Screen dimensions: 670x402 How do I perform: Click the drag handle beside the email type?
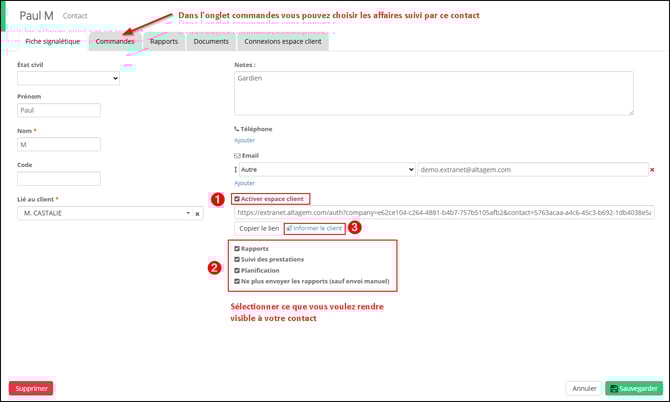tap(237, 170)
